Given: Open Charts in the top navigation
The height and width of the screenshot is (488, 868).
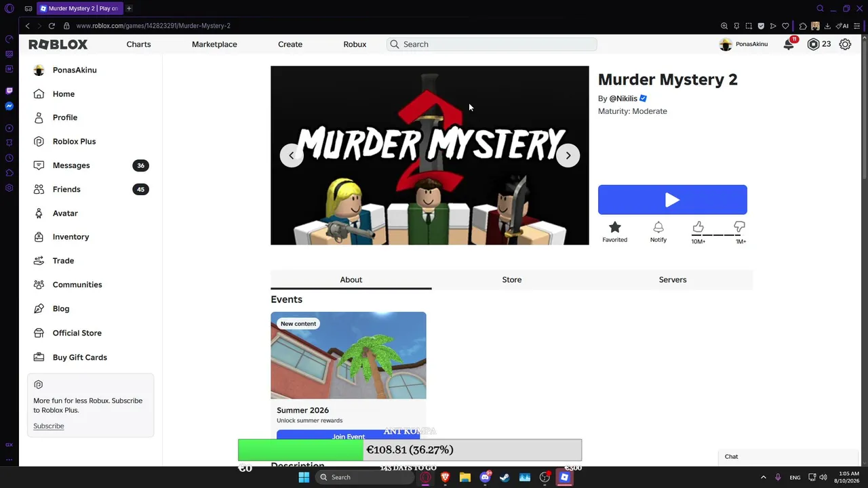Looking at the screenshot, I should (x=138, y=44).
